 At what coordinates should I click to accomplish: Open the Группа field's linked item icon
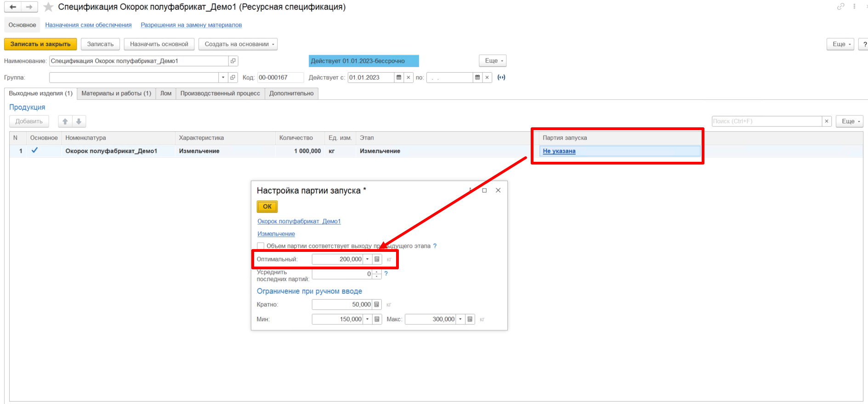[233, 78]
